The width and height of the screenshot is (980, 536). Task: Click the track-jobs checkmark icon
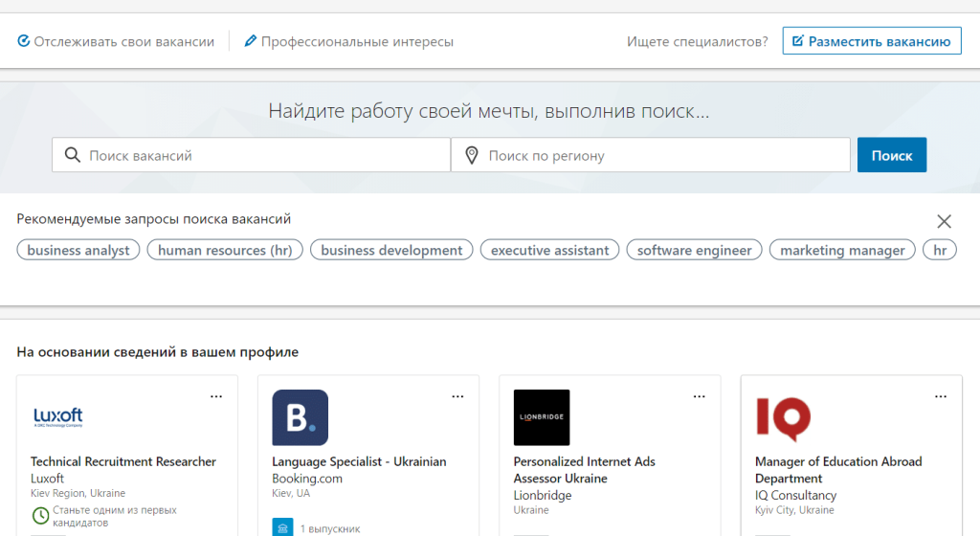pyautogui.click(x=23, y=41)
